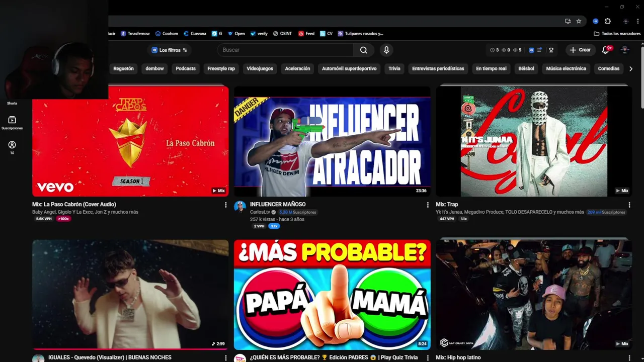Viewport: 644px width, 362px height.
Task: Play the La Paso Cabrón vevo thumbnail
Action: coord(130,141)
